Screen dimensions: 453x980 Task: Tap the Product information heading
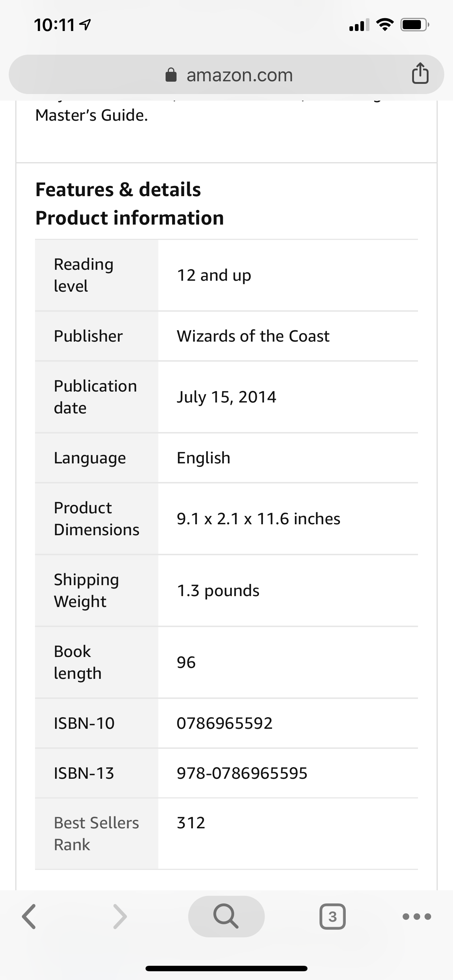(129, 218)
